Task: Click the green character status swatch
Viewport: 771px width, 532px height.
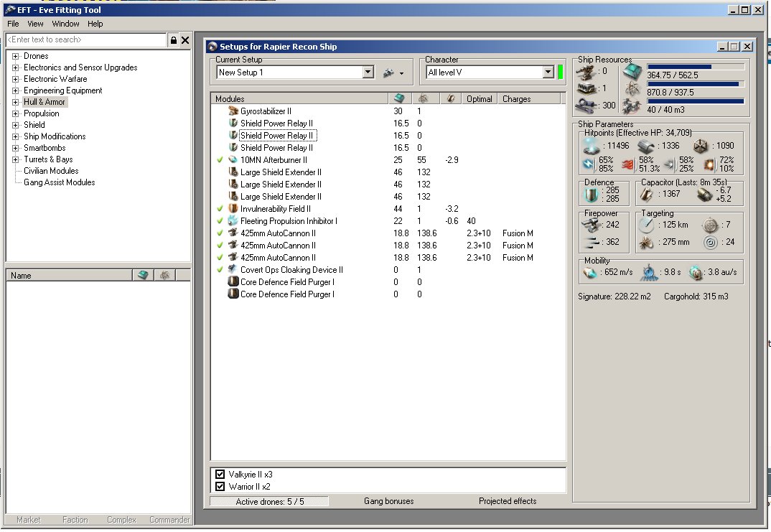Action: coord(560,73)
